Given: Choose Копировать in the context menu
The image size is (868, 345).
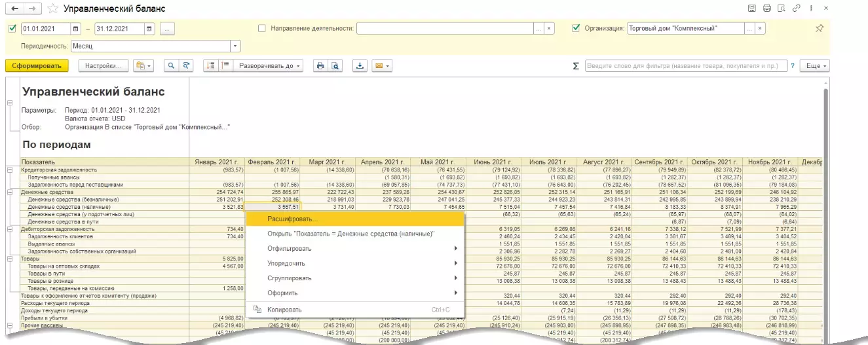Looking at the screenshot, I should [x=284, y=310].
